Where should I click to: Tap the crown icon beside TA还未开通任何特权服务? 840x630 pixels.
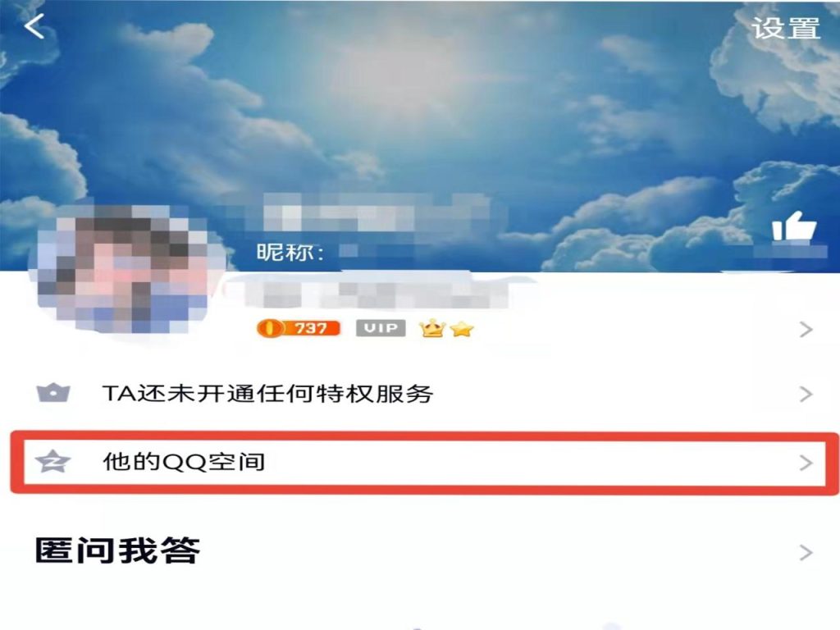click(53, 393)
